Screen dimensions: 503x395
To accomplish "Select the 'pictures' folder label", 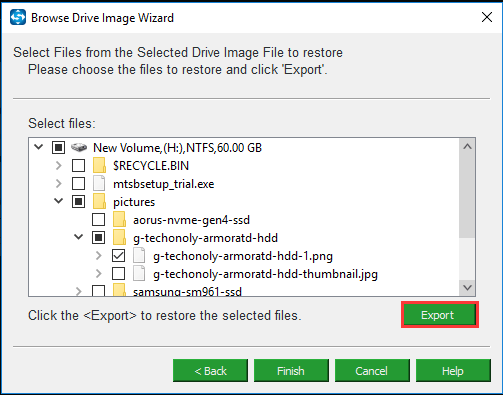I will coord(134,202).
